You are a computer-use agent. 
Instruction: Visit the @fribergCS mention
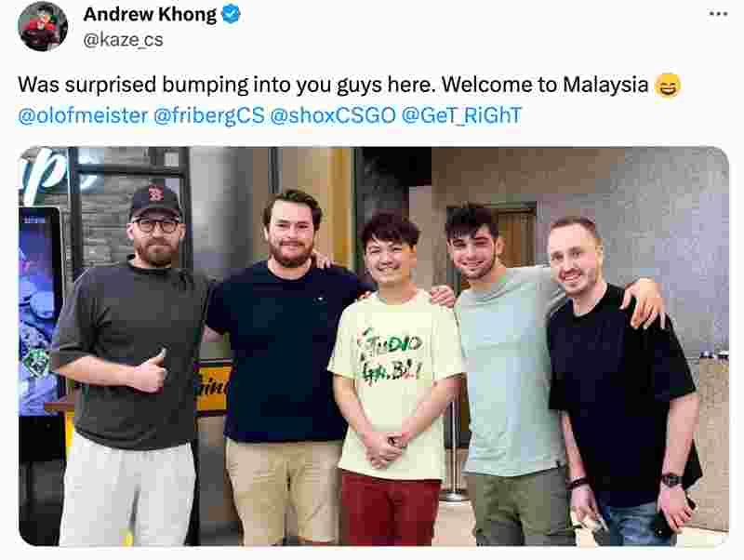[209, 114]
